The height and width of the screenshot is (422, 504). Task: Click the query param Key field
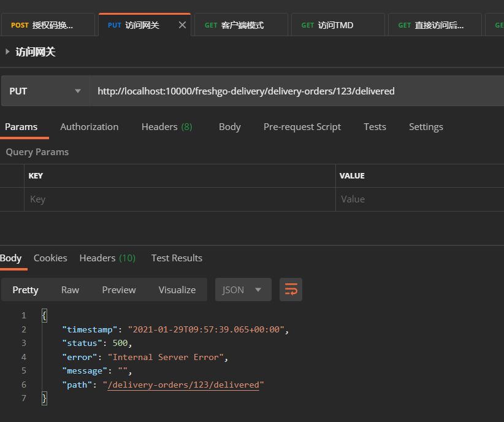(180, 199)
